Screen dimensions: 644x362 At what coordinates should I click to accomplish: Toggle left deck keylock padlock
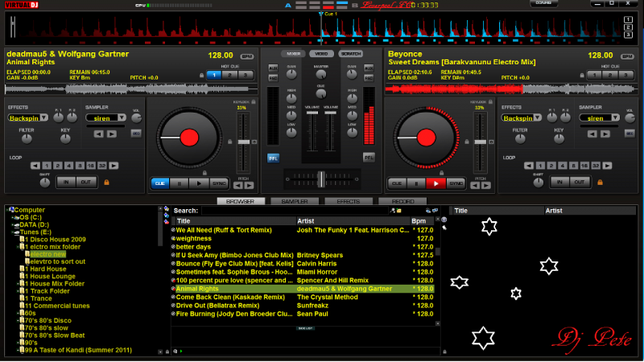(x=254, y=102)
